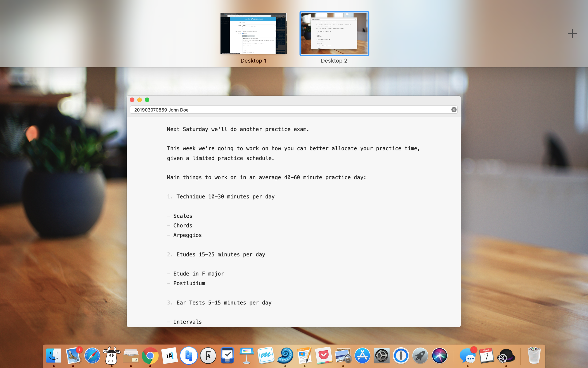Add a new desktop space
The image size is (588, 368).
572,34
